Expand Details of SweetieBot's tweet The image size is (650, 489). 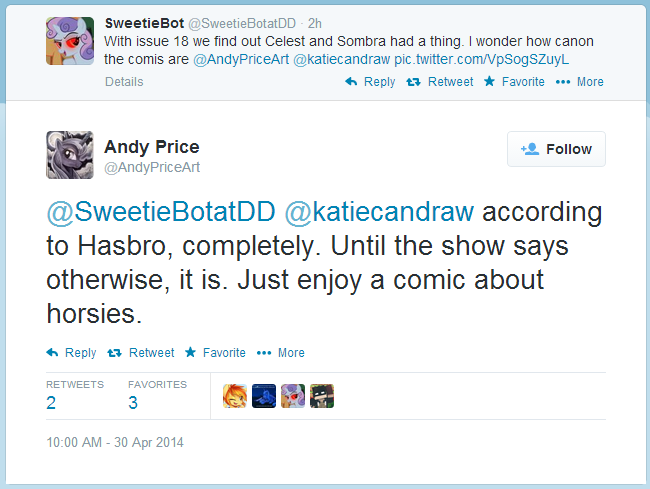124,82
